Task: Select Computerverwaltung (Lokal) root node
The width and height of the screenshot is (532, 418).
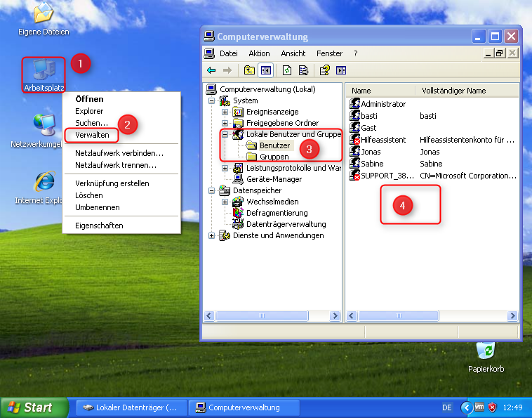Action: [261, 89]
